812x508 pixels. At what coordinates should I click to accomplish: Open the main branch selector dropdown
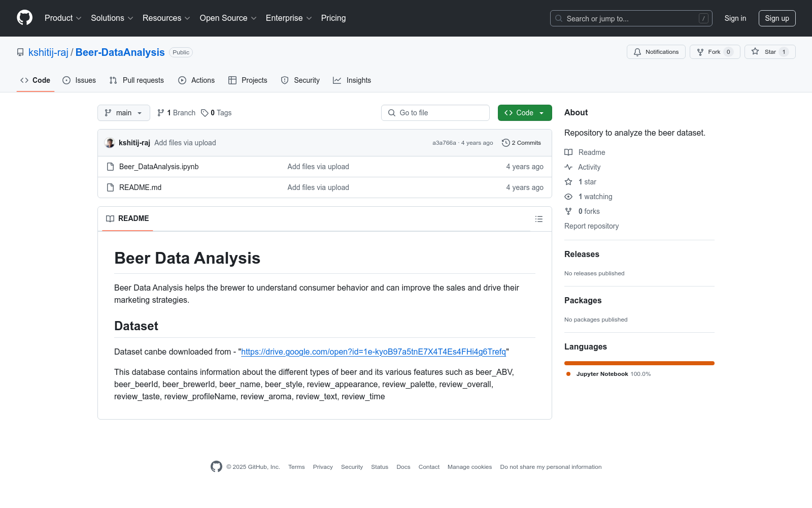coord(123,113)
